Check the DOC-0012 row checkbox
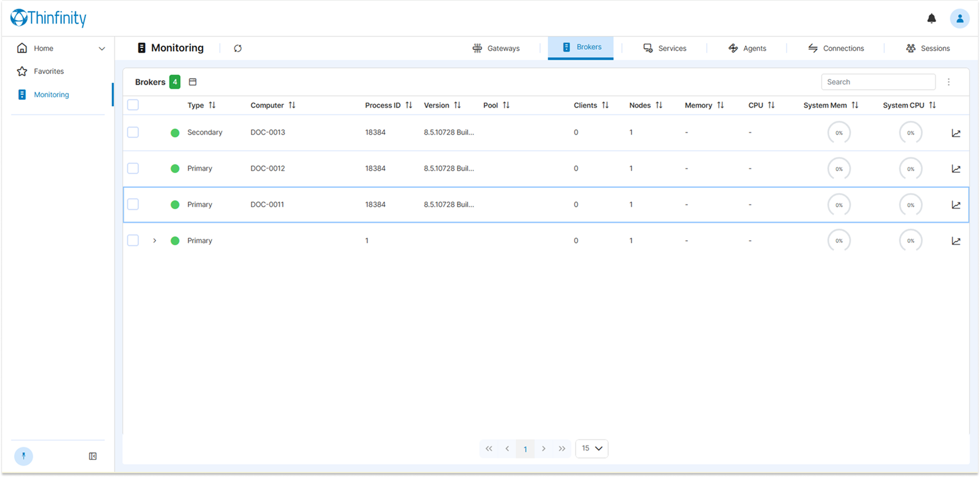 click(133, 168)
